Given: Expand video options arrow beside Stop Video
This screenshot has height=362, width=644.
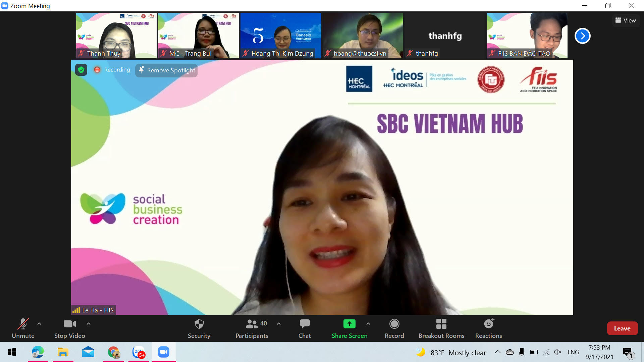Looking at the screenshot, I should (89, 324).
